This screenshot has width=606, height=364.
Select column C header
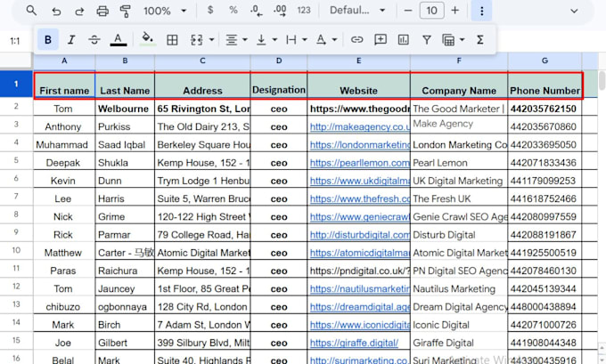pyautogui.click(x=202, y=61)
